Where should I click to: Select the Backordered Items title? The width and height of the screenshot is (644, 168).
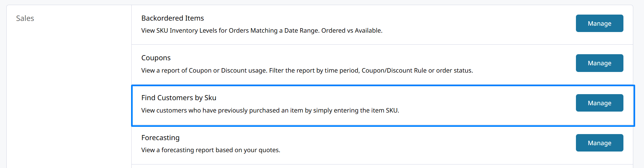(173, 18)
